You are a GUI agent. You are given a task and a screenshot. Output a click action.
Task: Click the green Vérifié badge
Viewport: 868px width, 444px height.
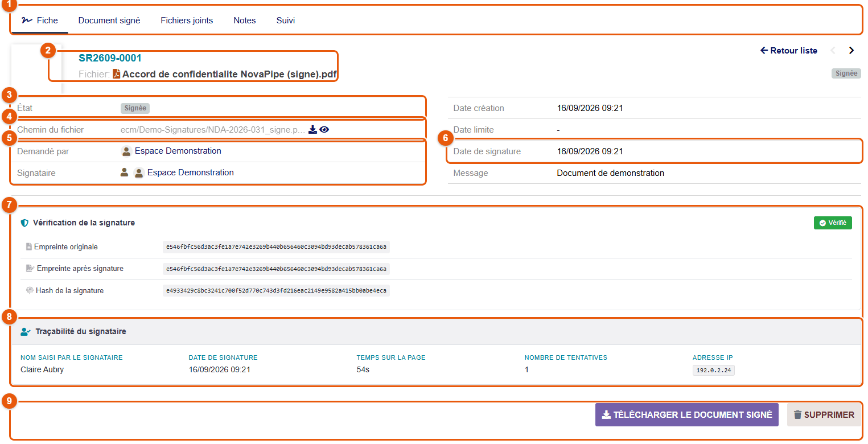pyautogui.click(x=833, y=223)
